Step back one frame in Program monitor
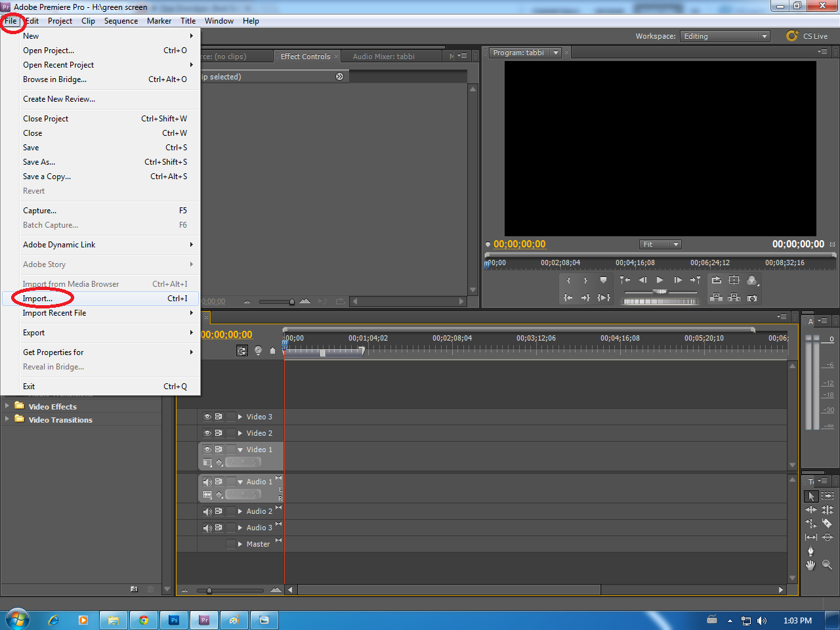 [642, 280]
